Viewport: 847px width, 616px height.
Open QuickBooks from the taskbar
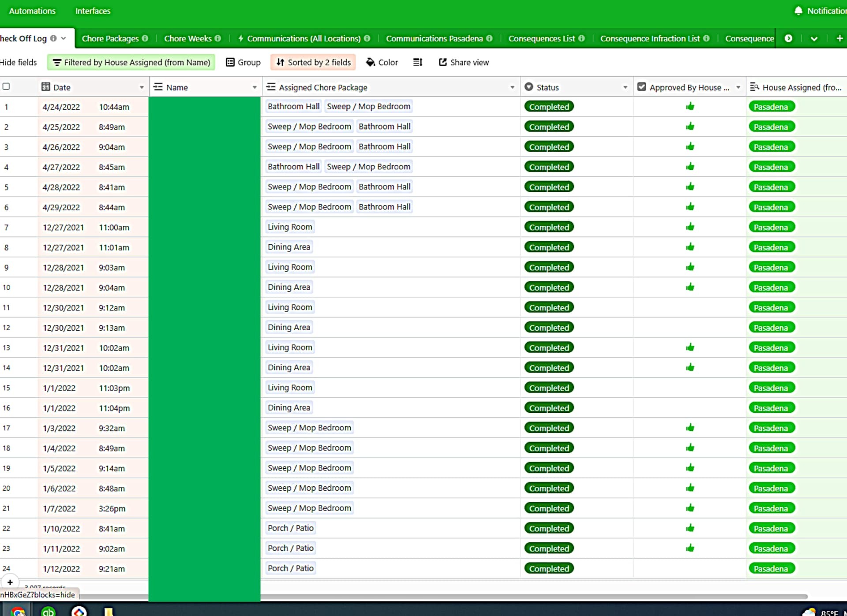click(x=48, y=612)
